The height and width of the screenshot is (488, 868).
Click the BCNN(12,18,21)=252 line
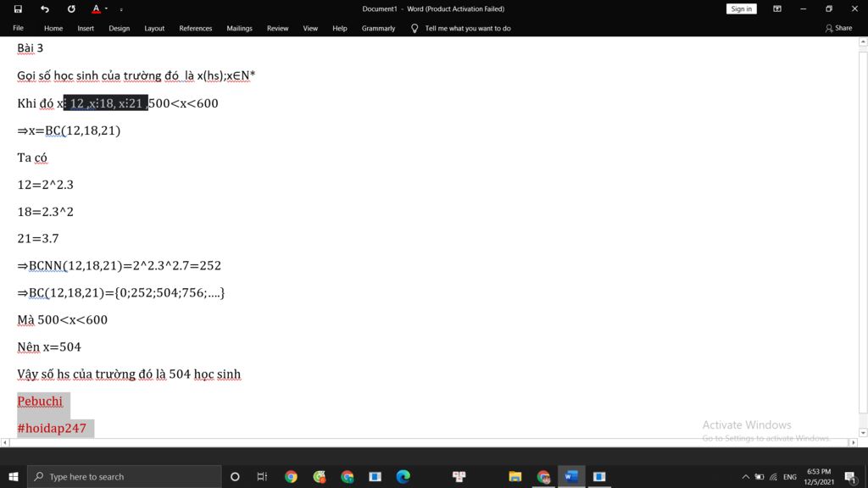coord(119,265)
